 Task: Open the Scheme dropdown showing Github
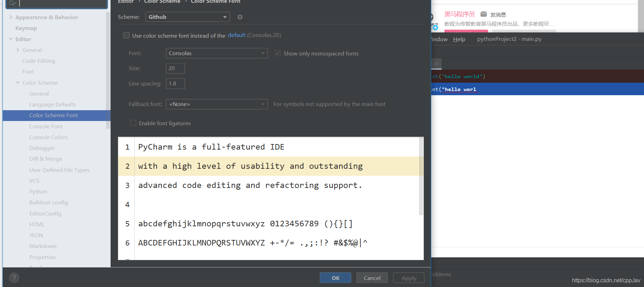[188, 17]
